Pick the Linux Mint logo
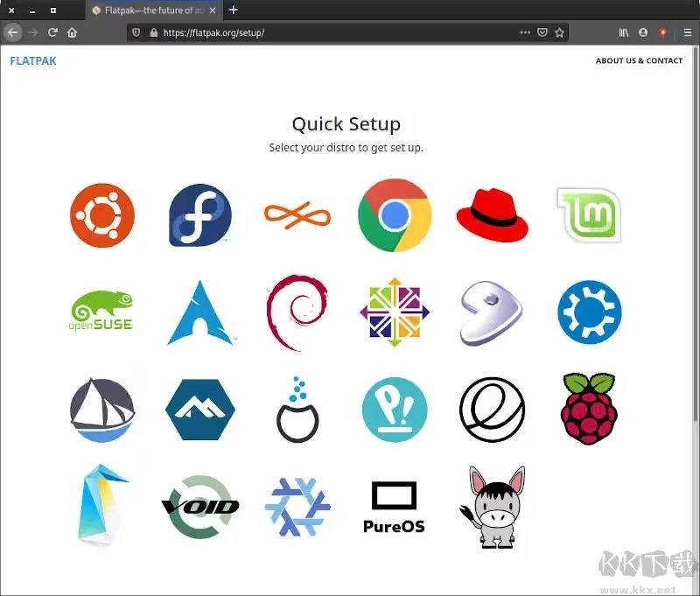The height and width of the screenshot is (596, 700). click(589, 215)
